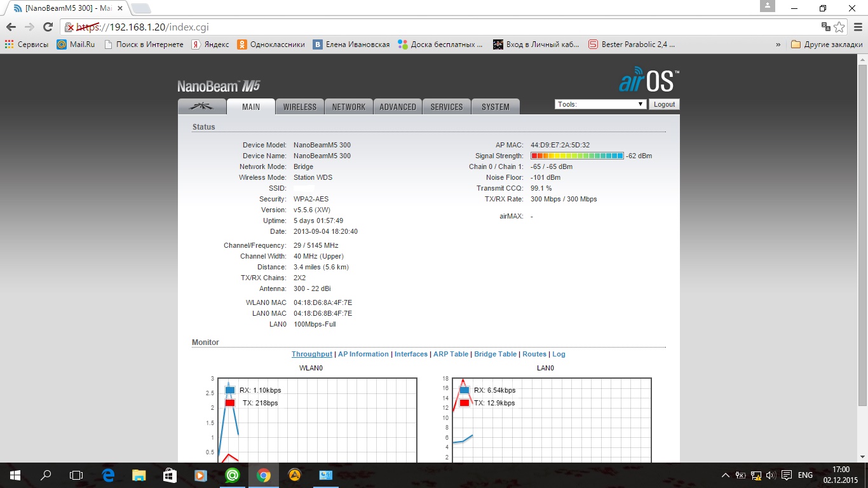Click the signal strength bar
Image resolution: width=868 pixels, height=488 pixels.
coord(577,156)
